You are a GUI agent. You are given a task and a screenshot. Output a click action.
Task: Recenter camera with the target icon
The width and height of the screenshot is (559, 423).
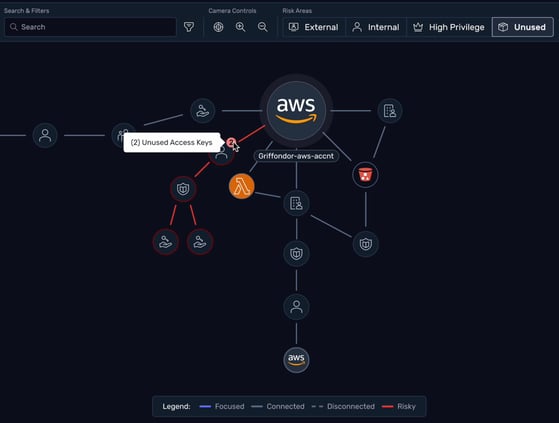click(218, 27)
